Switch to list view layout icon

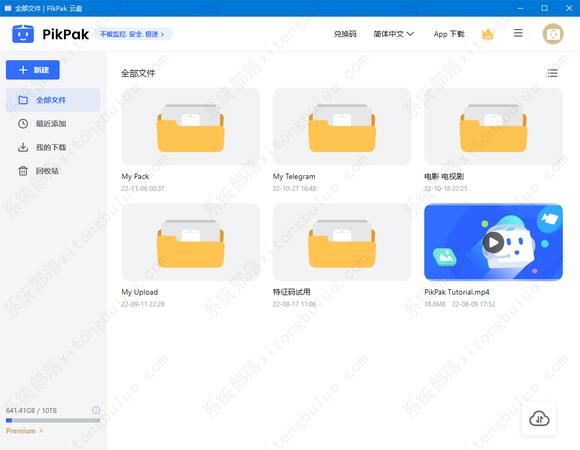click(x=552, y=73)
